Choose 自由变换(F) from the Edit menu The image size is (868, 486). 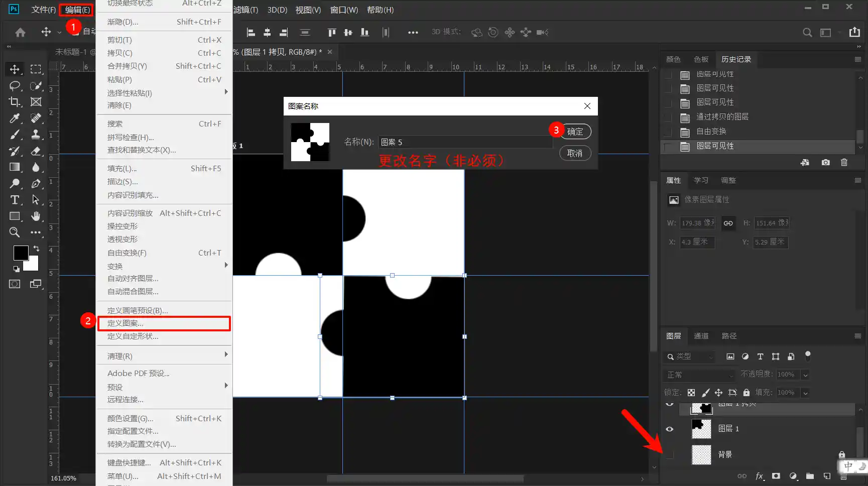(164, 253)
